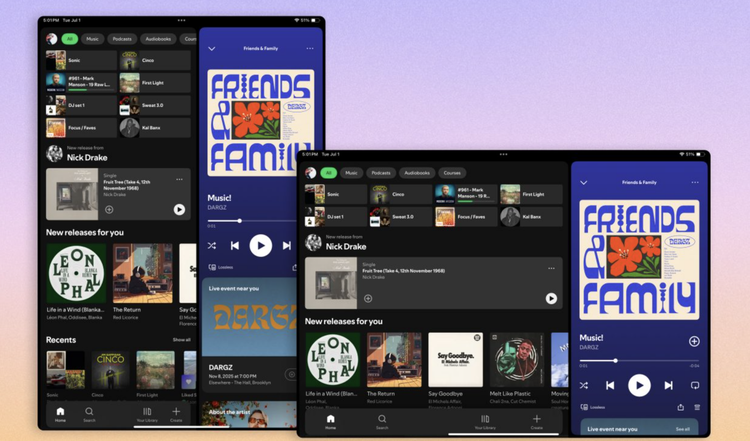Open Sonic shortcut in landscape window
This screenshot has width=750, height=441.
coord(336,194)
